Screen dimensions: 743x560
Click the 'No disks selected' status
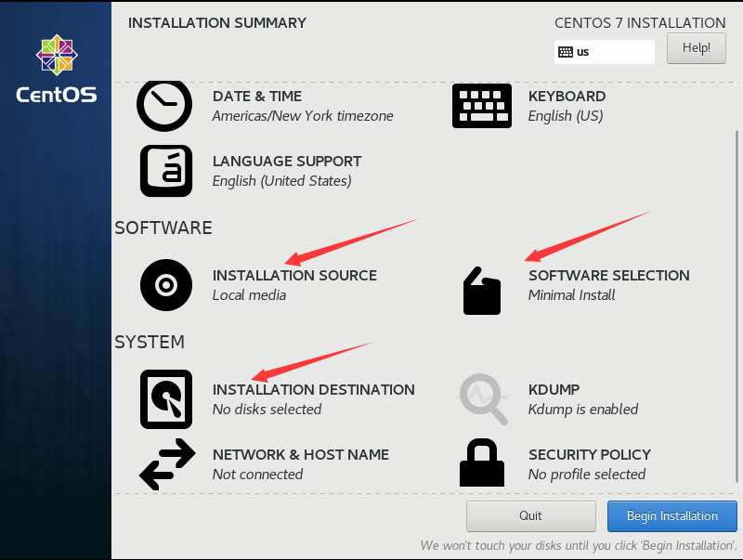[267, 410]
